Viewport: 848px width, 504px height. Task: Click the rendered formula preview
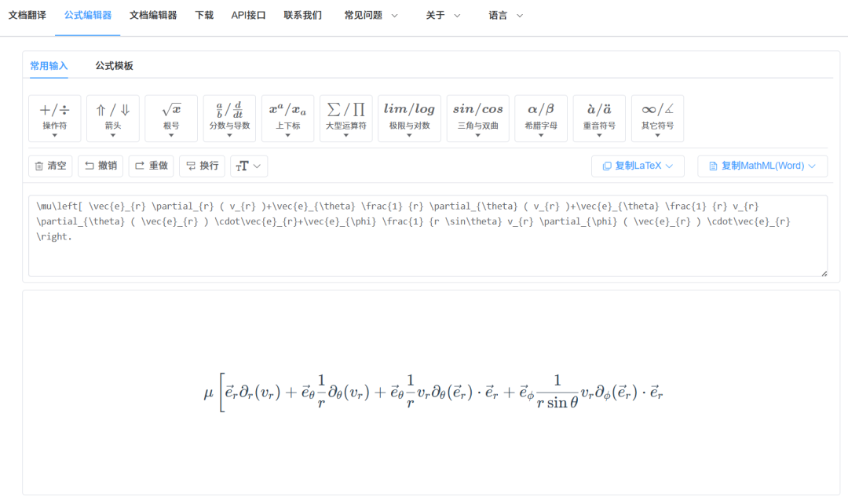click(433, 392)
